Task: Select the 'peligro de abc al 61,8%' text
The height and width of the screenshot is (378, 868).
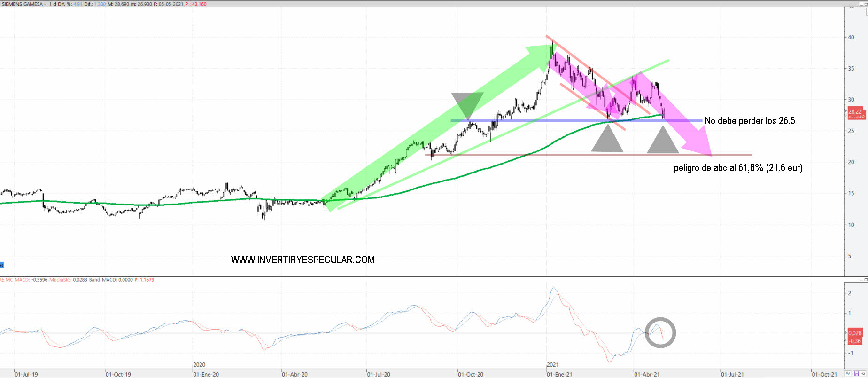Action: pos(738,168)
